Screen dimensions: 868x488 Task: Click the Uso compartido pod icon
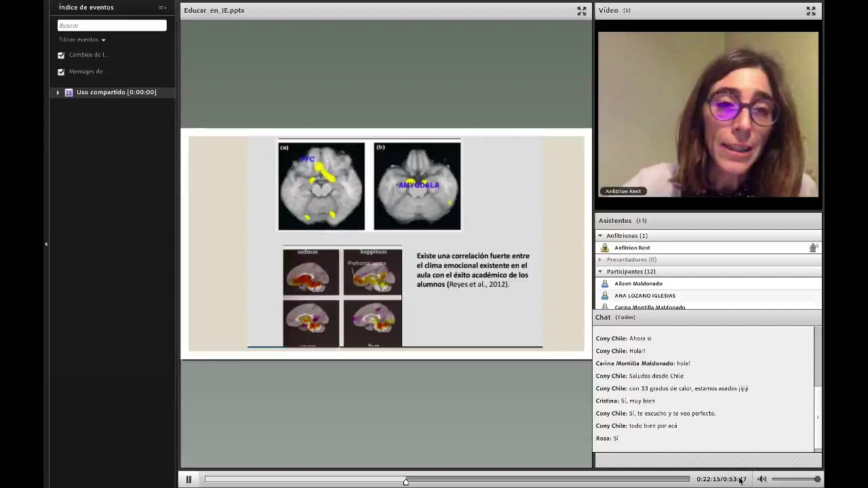click(68, 92)
